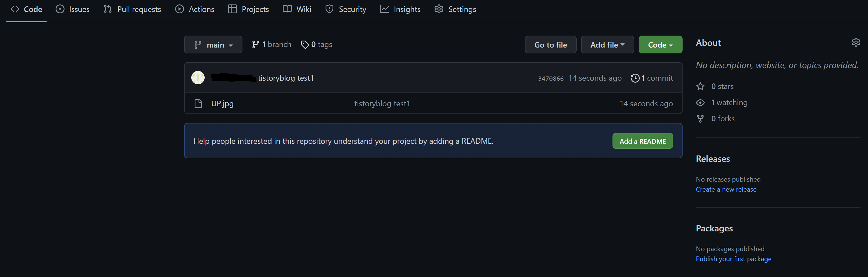The width and height of the screenshot is (868, 277).
Task: Click the Add a README button
Action: coord(642,141)
